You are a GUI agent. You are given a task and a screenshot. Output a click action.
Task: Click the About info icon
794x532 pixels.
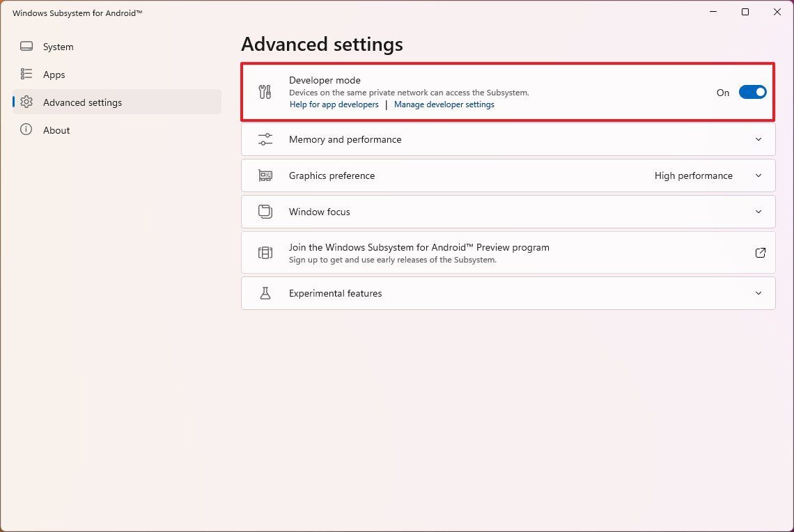(x=26, y=130)
